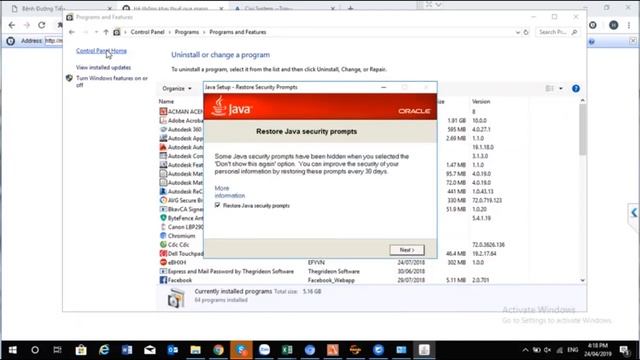Viewport: 640px width, 360px height.
Task: Click the program list scrollbar thumb
Action: point(582,129)
